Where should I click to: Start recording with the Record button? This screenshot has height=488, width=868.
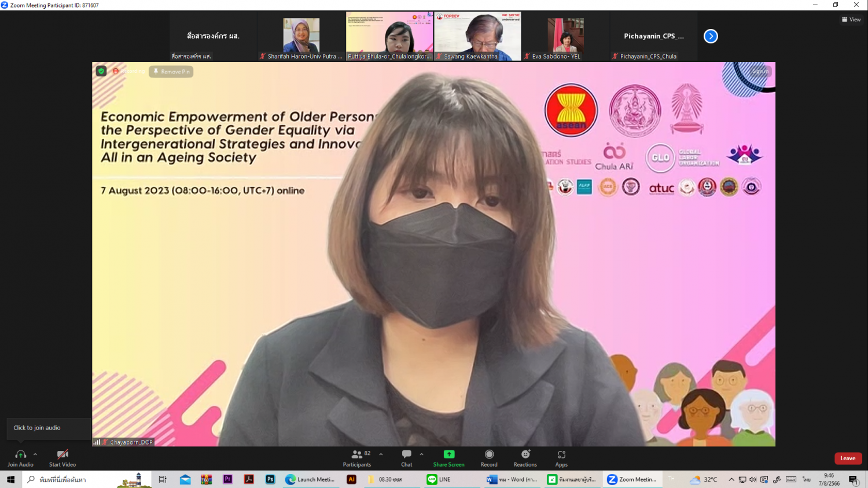(x=489, y=458)
